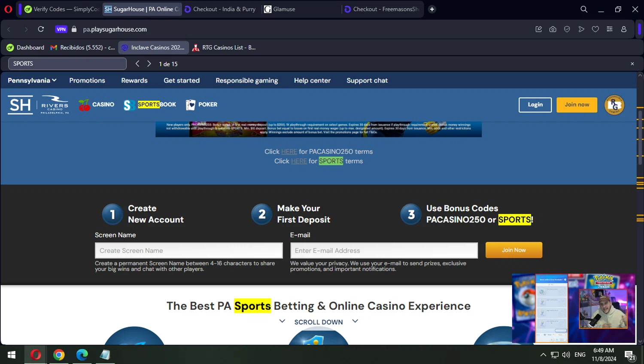
Task: Open Chrome from the taskbar
Action: pyautogui.click(x=59, y=355)
